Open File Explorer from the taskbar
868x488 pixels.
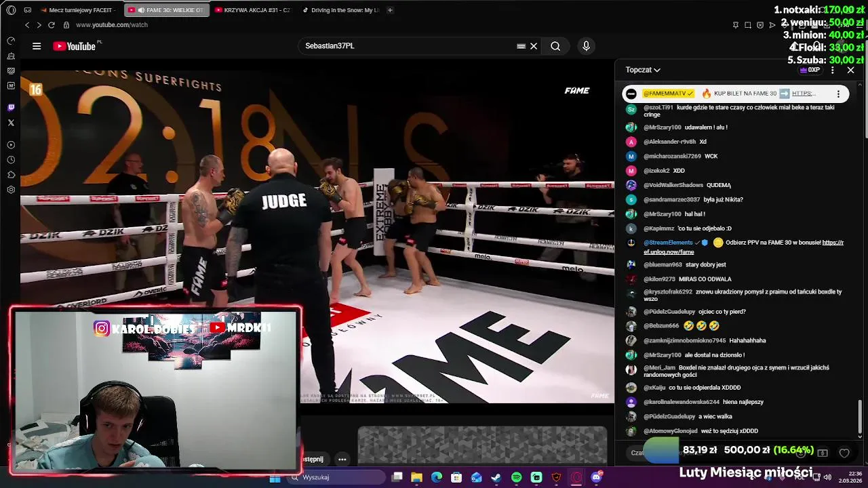[x=417, y=478]
